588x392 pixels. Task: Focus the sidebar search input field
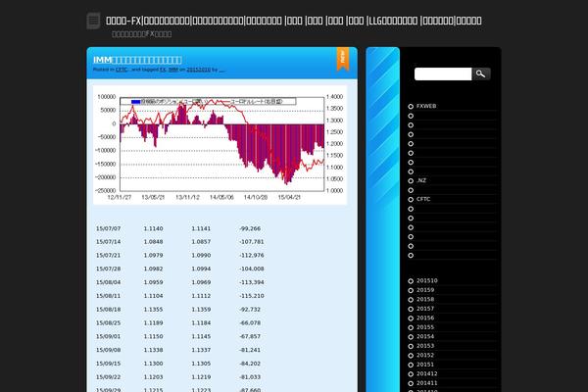443,73
